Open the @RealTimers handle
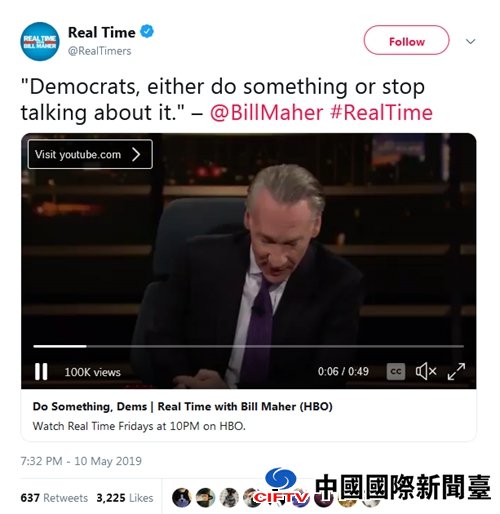500x514 pixels. (99, 51)
